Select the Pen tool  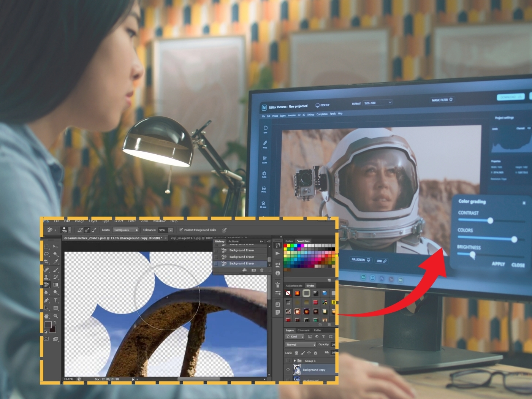[46, 301]
